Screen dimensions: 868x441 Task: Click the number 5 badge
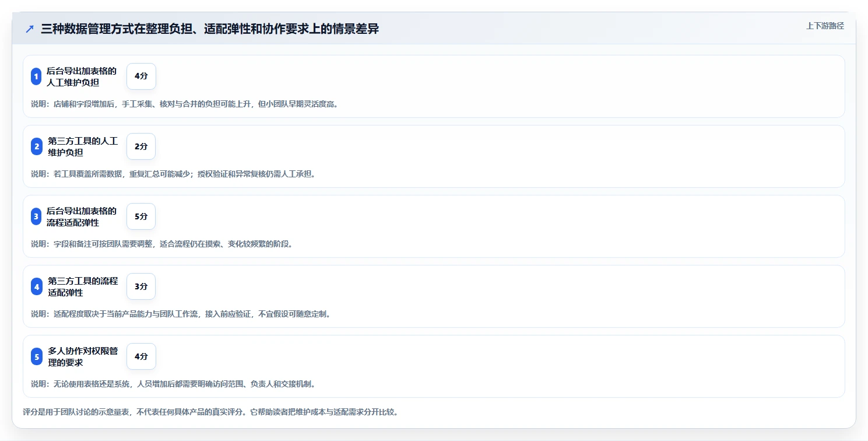pos(36,356)
